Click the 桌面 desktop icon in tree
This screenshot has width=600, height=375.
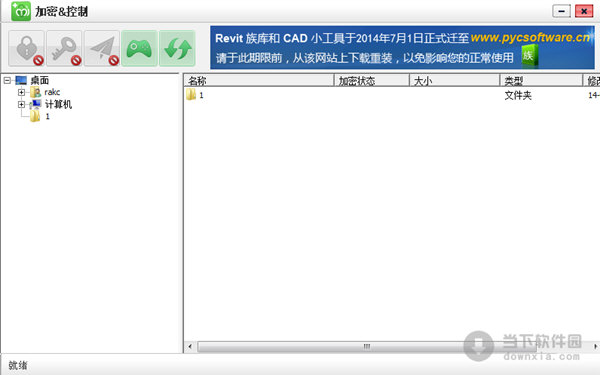[21, 80]
